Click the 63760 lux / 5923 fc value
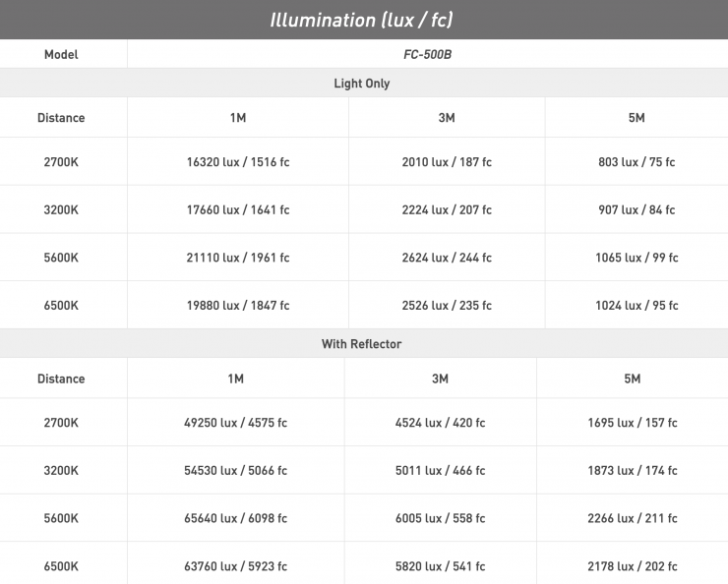 click(x=235, y=565)
